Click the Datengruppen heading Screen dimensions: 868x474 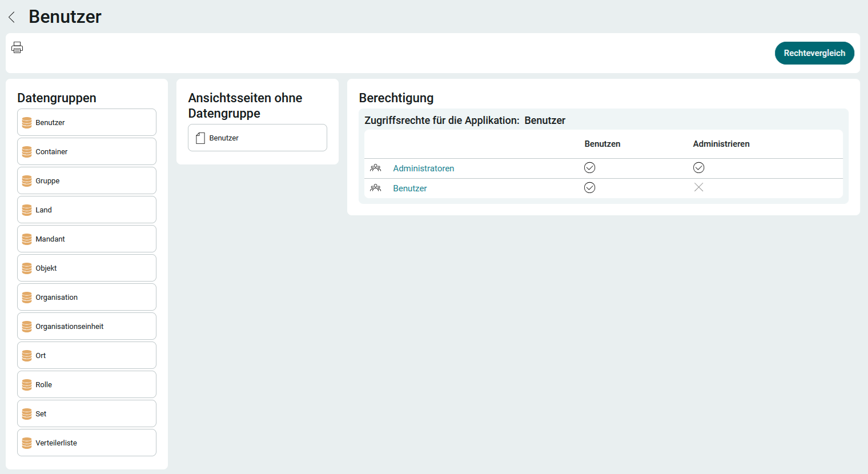pyautogui.click(x=57, y=98)
